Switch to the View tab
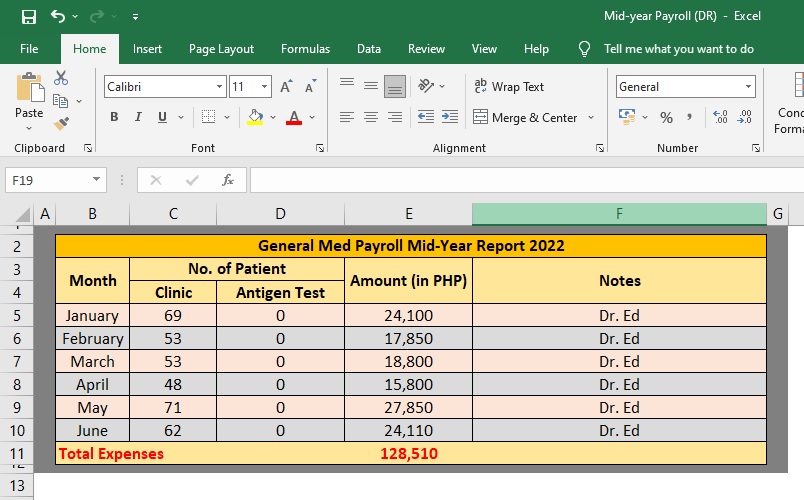This screenshot has height=500, width=804. point(484,49)
